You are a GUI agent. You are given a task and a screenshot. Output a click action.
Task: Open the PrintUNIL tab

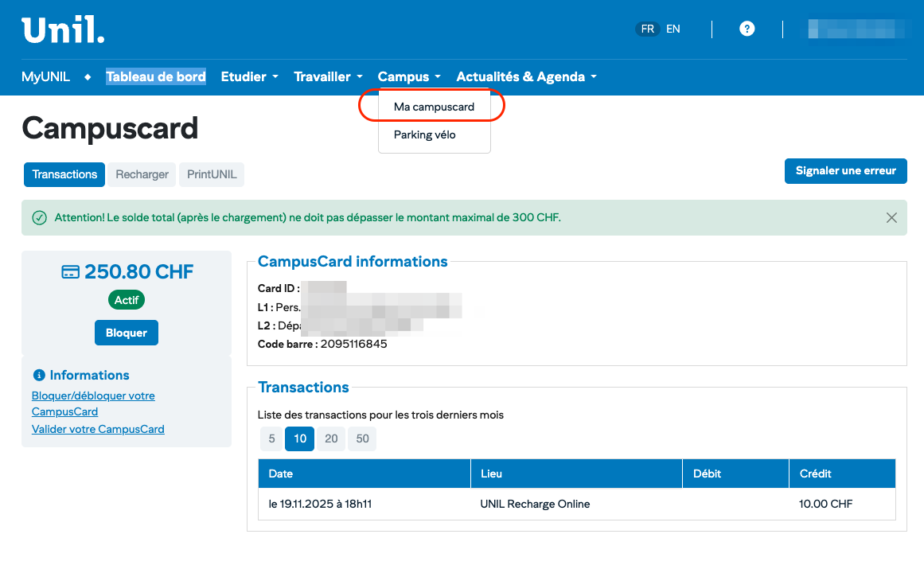coord(212,174)
